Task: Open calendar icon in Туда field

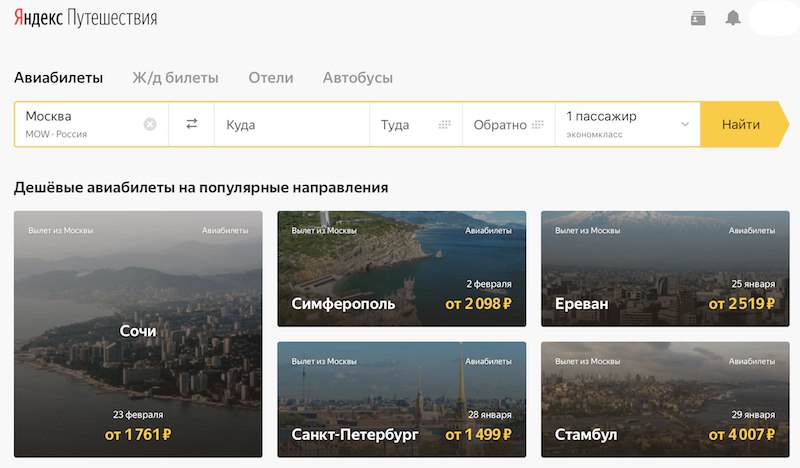Action: pos(444,125)
